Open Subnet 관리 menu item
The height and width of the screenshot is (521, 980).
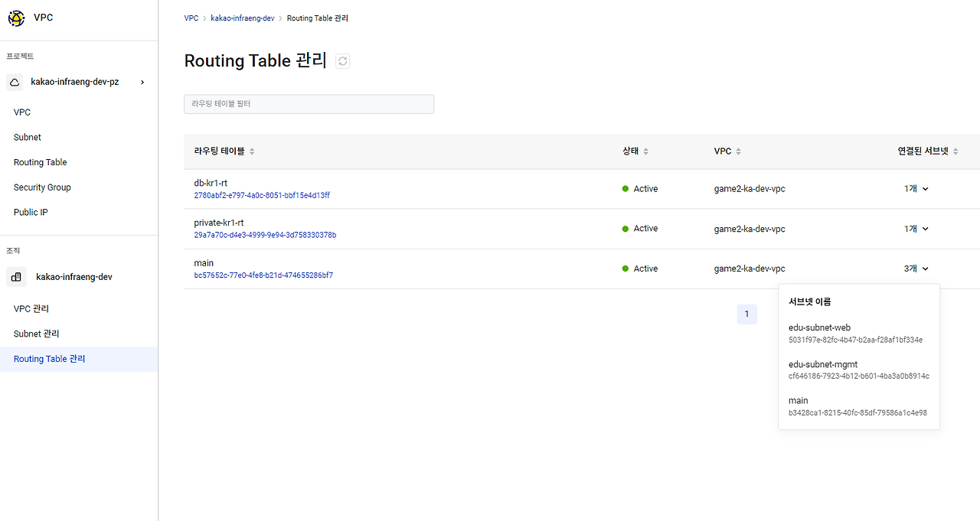(36, 334)
